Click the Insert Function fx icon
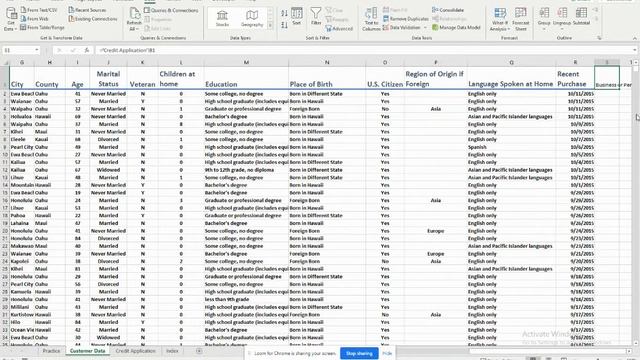 (87, 50)
